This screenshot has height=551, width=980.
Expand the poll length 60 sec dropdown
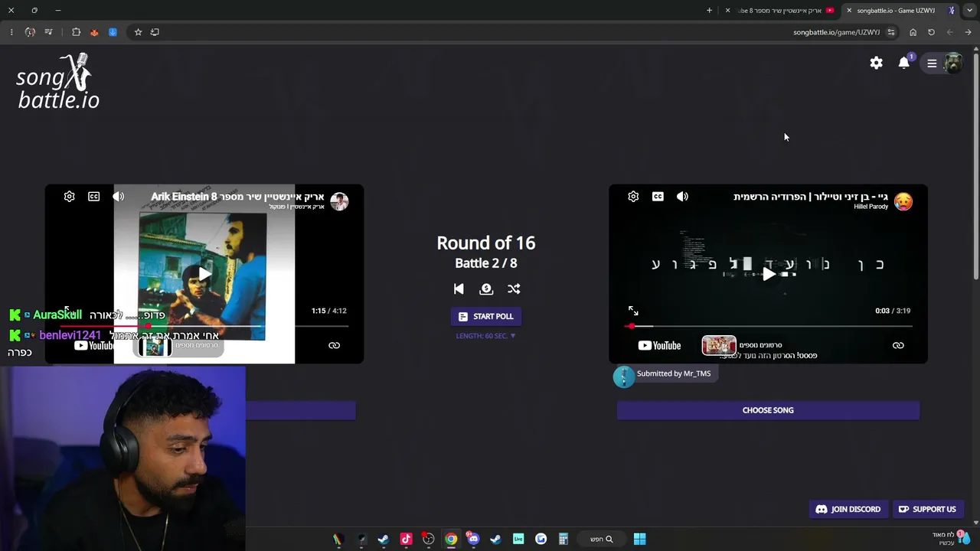point(486,336)
